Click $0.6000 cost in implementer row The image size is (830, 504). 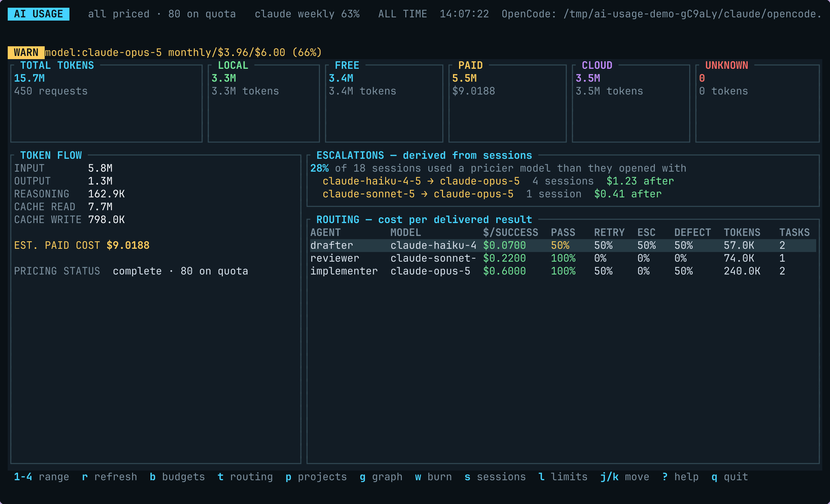[x=505, y=271]
